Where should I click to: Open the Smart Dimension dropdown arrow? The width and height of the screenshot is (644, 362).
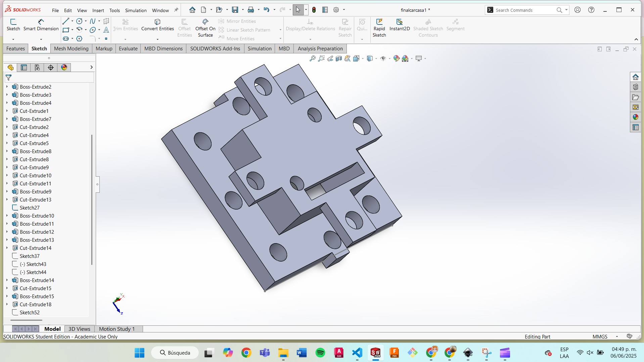pos(41,39)
